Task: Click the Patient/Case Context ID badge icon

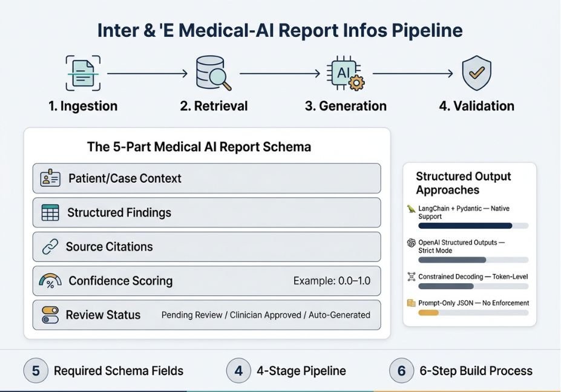Action: coord(50,178)
